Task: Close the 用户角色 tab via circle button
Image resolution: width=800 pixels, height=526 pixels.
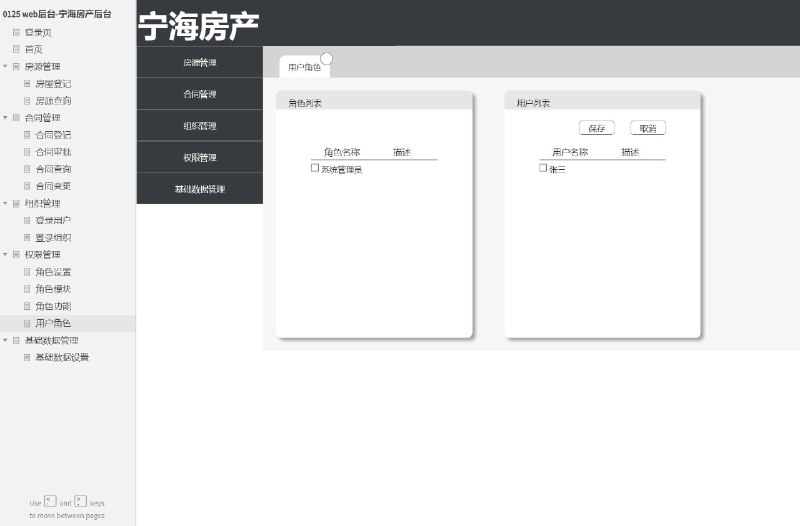Action: [327, 59]
